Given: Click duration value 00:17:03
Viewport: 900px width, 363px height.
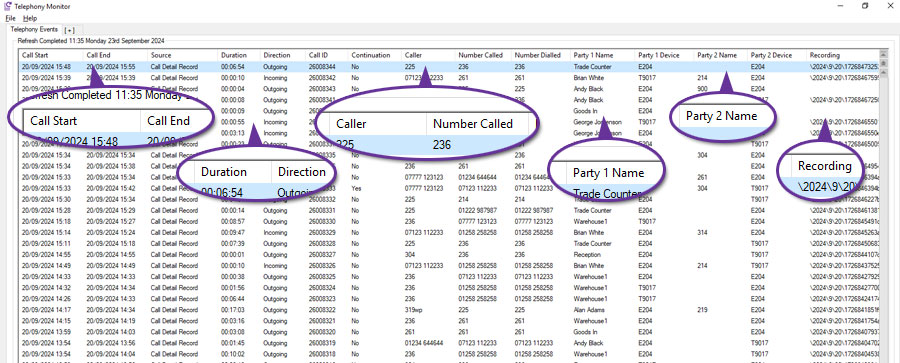Looking at the screenshot, I should [x=232, y=310].
